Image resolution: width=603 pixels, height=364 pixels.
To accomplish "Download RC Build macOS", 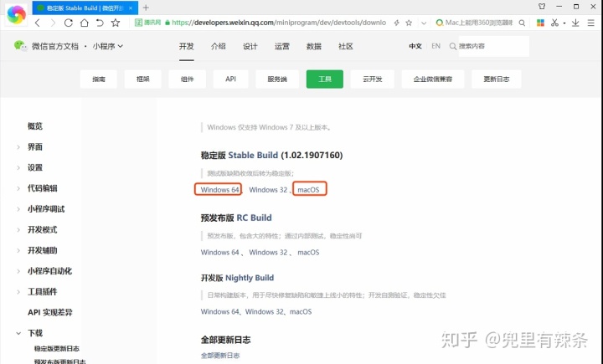I will pyautogui.click(x=308, y=252).
